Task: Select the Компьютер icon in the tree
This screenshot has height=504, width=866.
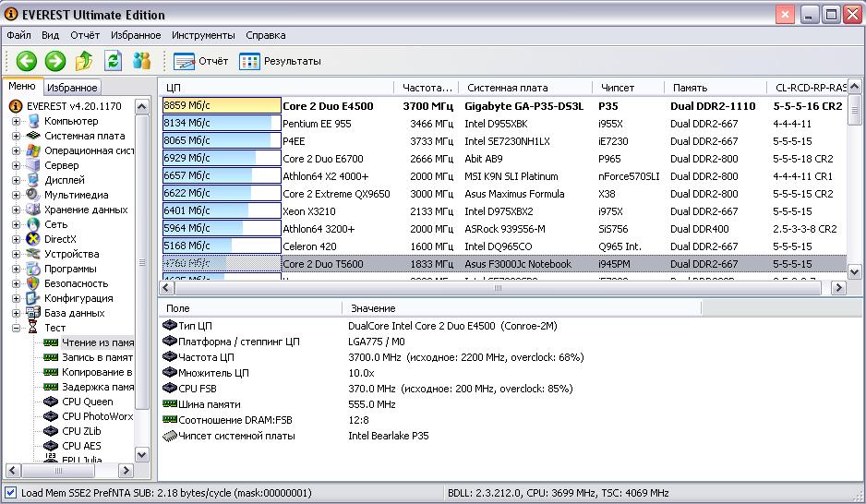Action: tap(34, 121)
